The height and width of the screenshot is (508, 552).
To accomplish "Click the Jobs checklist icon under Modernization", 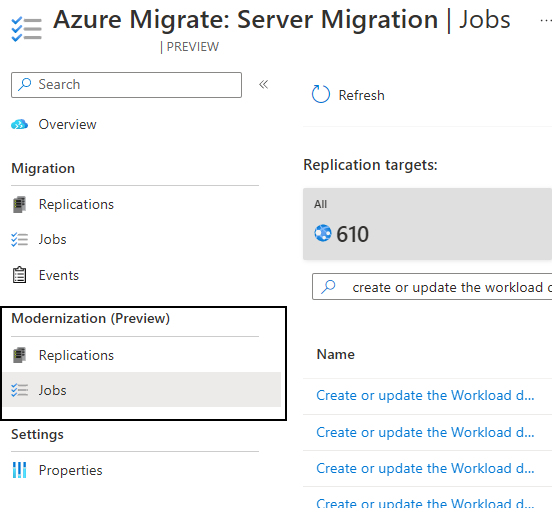I will click(x=19, y=390).
